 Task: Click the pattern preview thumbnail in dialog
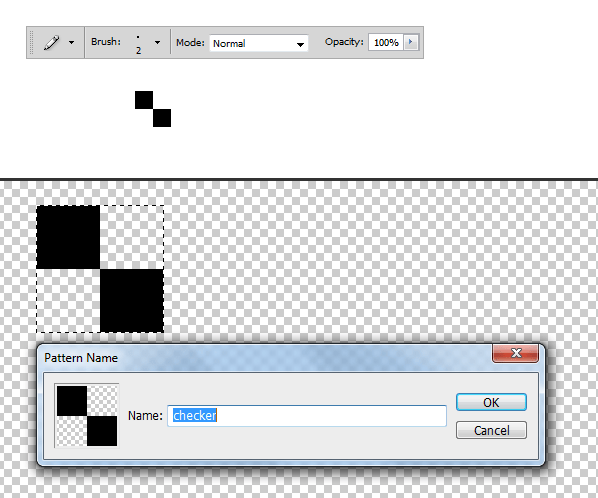point(87,416)
